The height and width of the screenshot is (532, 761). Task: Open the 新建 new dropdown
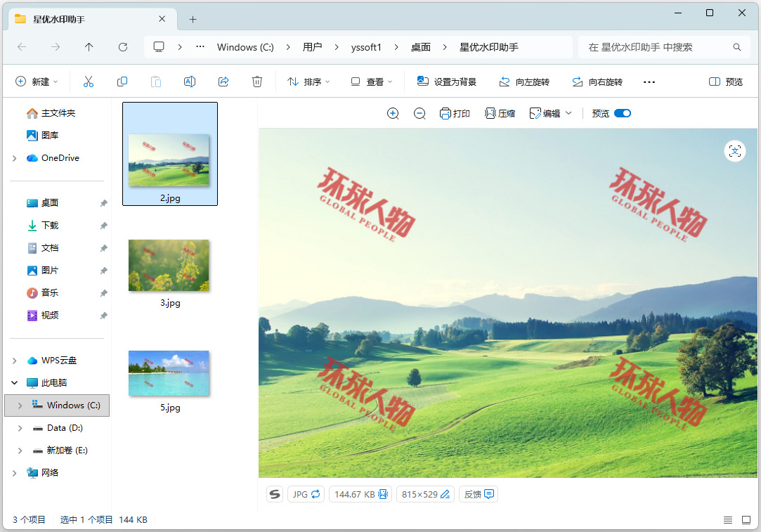(37, 82)
